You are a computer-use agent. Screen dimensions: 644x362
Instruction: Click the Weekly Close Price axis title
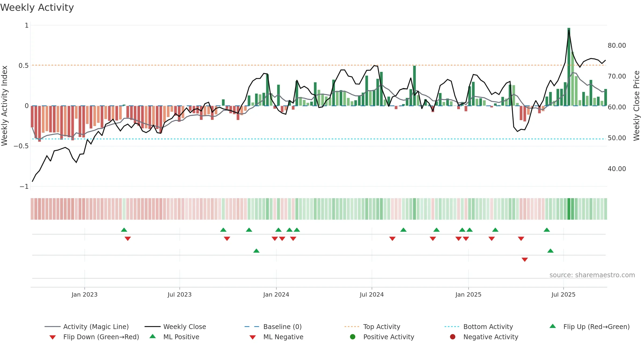(x=636, y=106)
